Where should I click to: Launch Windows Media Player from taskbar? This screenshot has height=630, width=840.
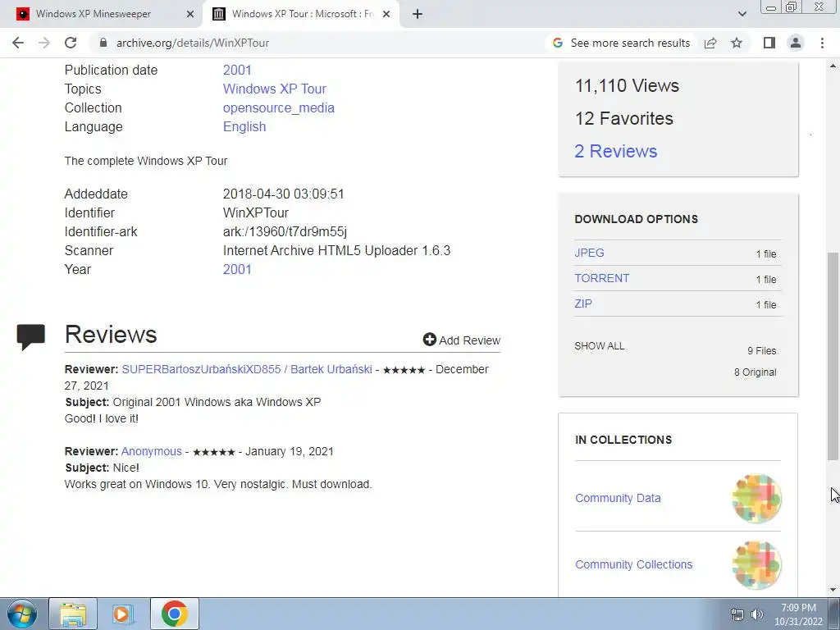tap(123, 614)
